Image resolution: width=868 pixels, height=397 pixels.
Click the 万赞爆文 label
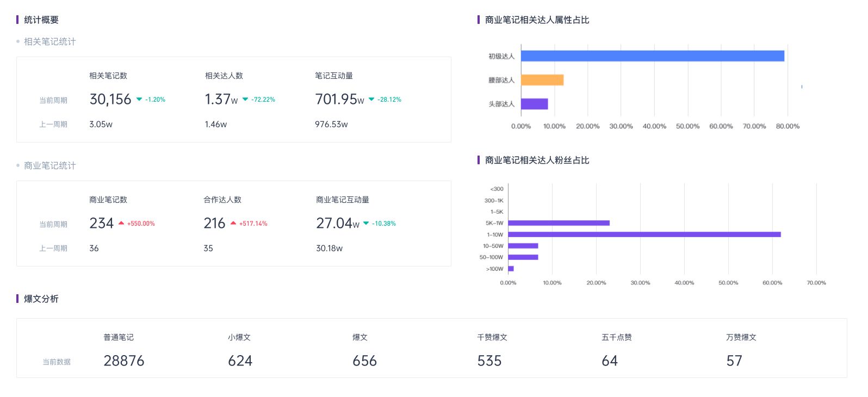[x=741, y=337]
